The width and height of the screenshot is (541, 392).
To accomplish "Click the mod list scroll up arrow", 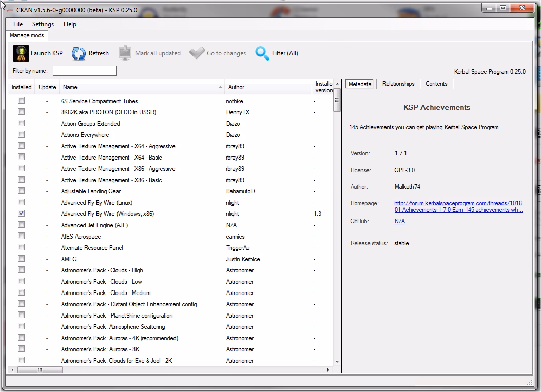I will pyautogui.click(x=337, y=84).
